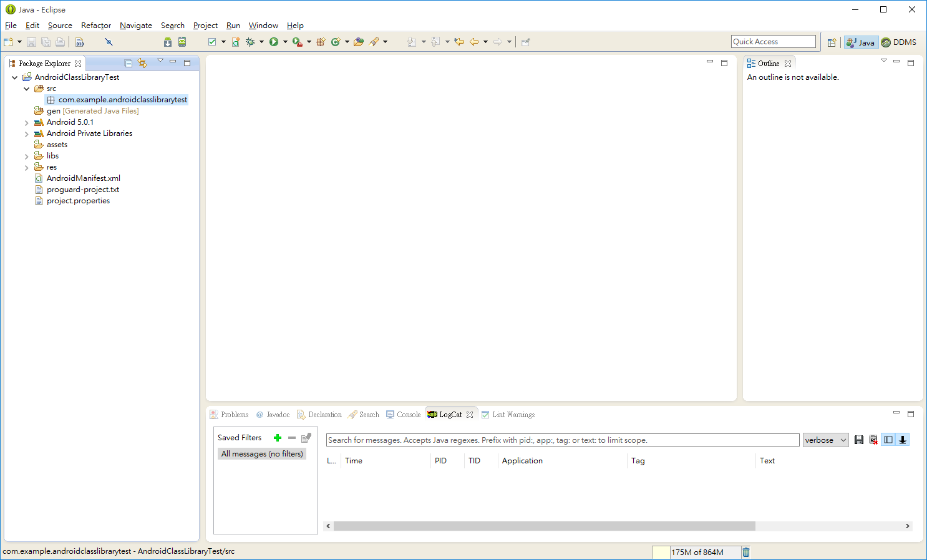Click the Back navigation arrow icon
The width and height of the screenshot is (927, 560).
click(474, 42)
